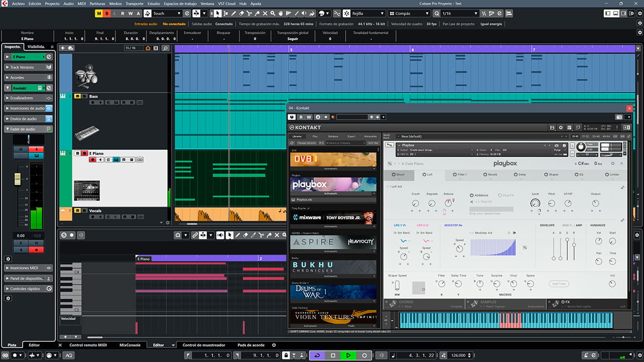Select the Split scissors tool in main toolbar
Screen dimensions: 644x362
[x=250, y=13]
